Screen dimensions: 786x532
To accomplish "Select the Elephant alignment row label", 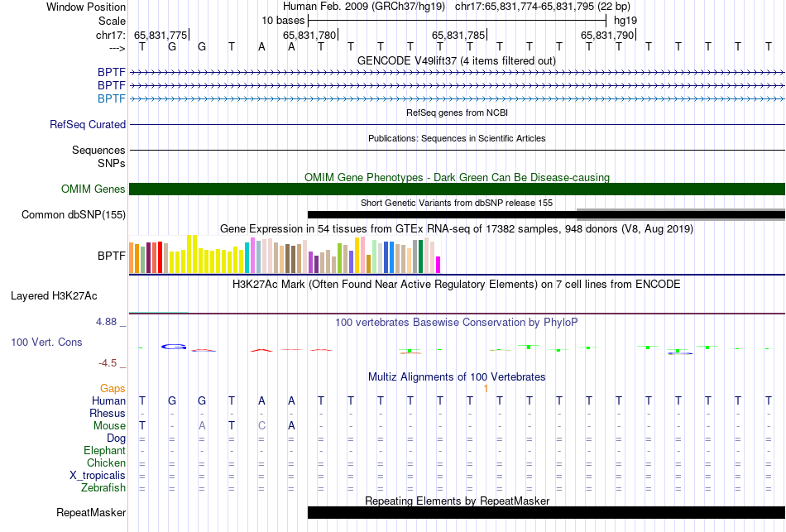I will click(x=105, y=450).
